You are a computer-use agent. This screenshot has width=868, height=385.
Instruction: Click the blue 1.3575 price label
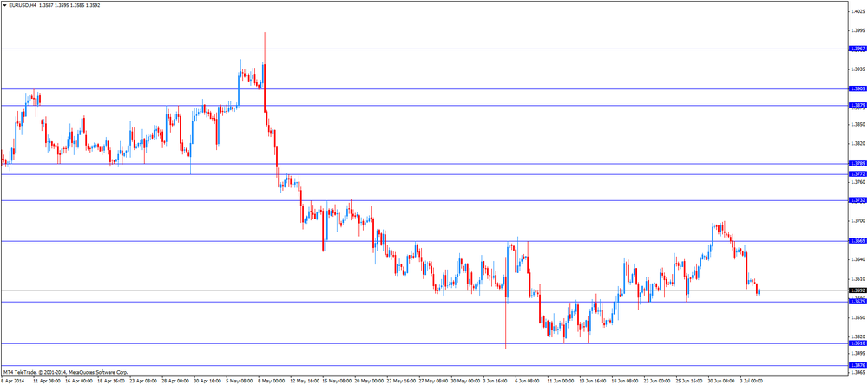(857, 302)
